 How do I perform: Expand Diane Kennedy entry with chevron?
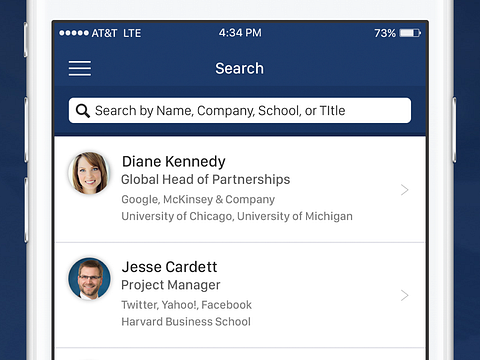(x=404, y=190)
